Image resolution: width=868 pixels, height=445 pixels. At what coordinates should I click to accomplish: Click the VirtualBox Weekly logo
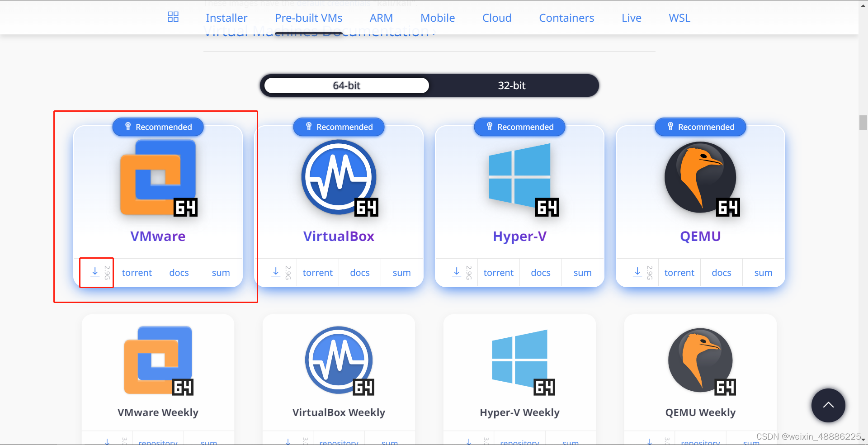coord(340,360)
